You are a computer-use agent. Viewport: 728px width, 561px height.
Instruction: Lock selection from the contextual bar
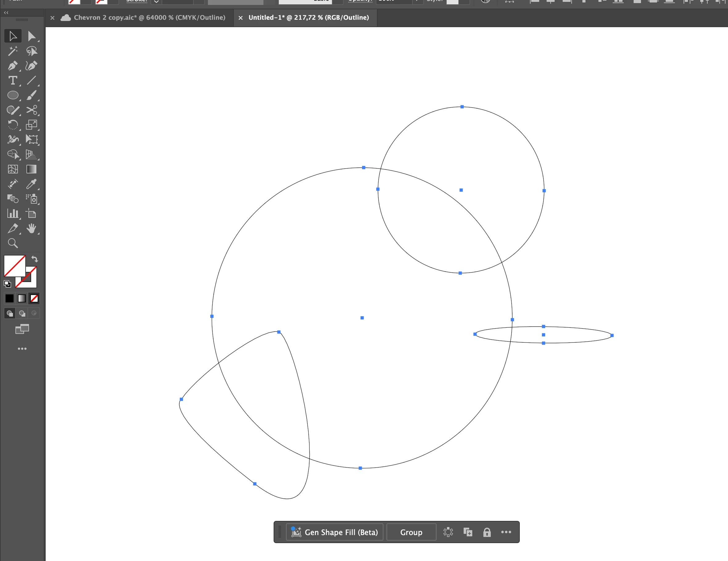pyautogui.click(x=487, y=532)
